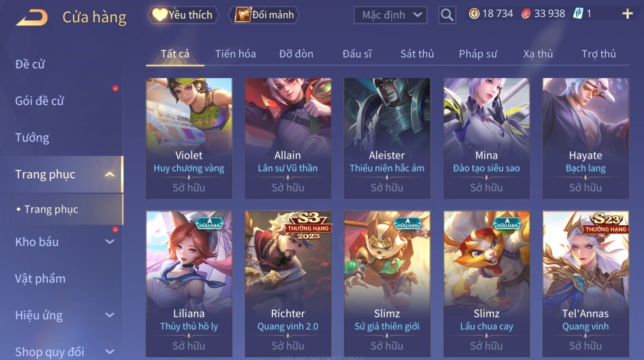Switch to the Pháp sư tab
This screenshot has width=644, height=360.
pos(478,54)
